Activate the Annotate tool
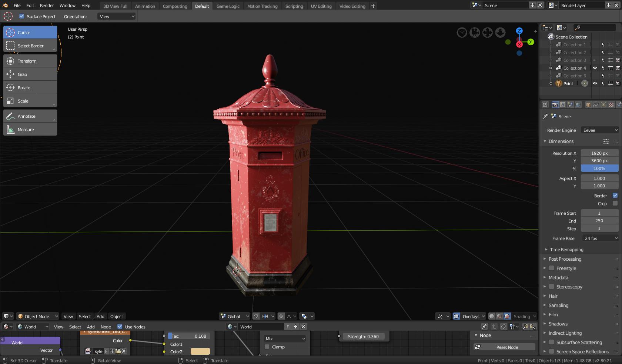This screenshot has height=364, width=622. coord(30,116)
